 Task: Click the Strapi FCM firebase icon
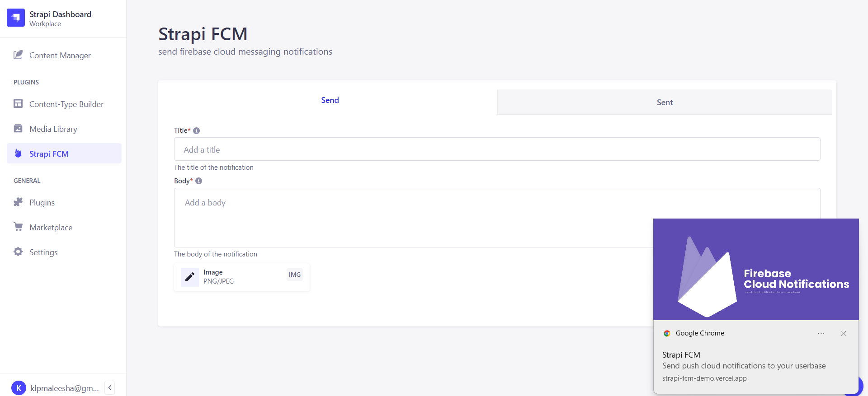coord(18,154)
